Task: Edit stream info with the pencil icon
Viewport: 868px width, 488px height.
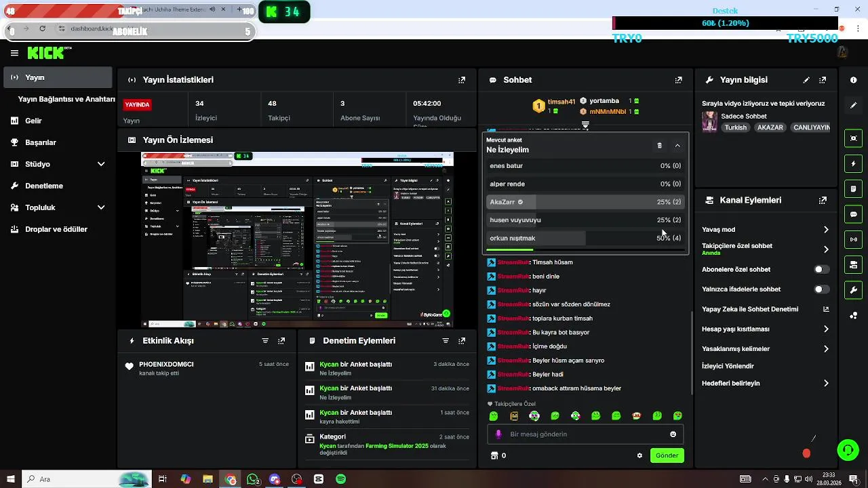Action: (x=806, y=80)
